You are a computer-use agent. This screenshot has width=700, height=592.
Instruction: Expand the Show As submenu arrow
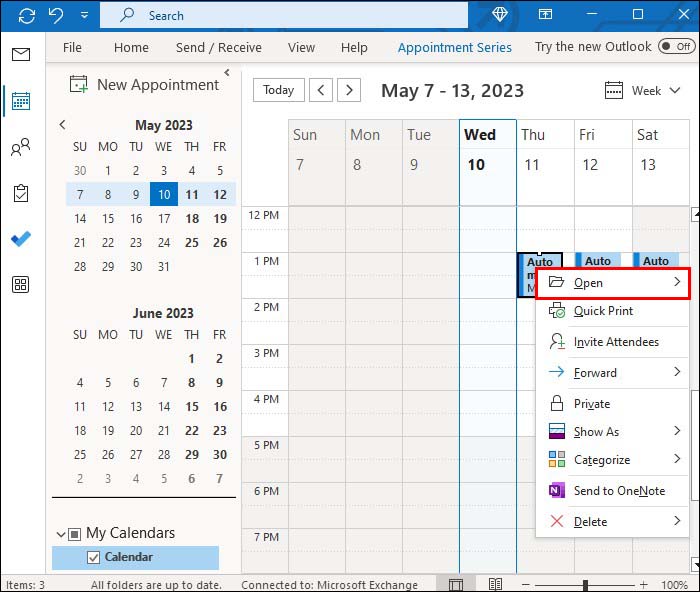pyautogui.click(x=677, y=431)
